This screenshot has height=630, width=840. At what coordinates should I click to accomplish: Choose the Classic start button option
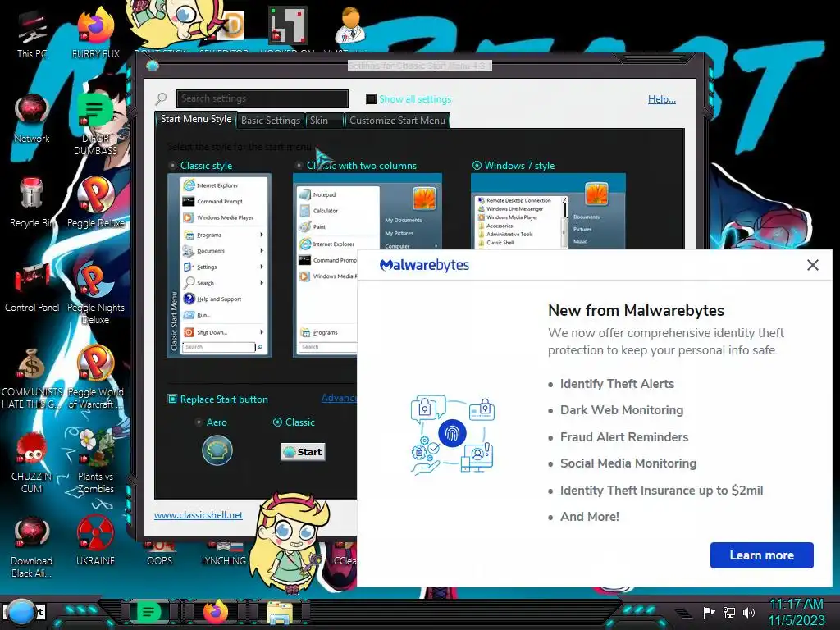(x=277, y=422)
